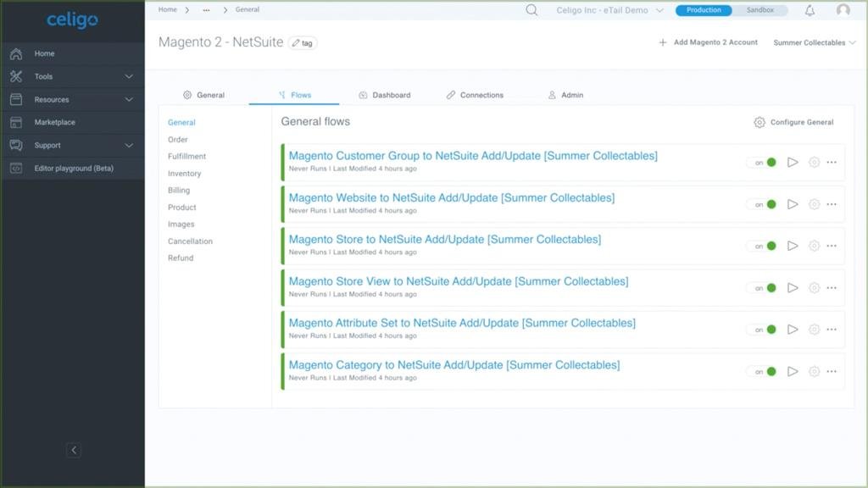The height and width of the screenshot is (488, 868).
Task: Expand the breadcrumb ellipsis
Action: pos(206,10)
